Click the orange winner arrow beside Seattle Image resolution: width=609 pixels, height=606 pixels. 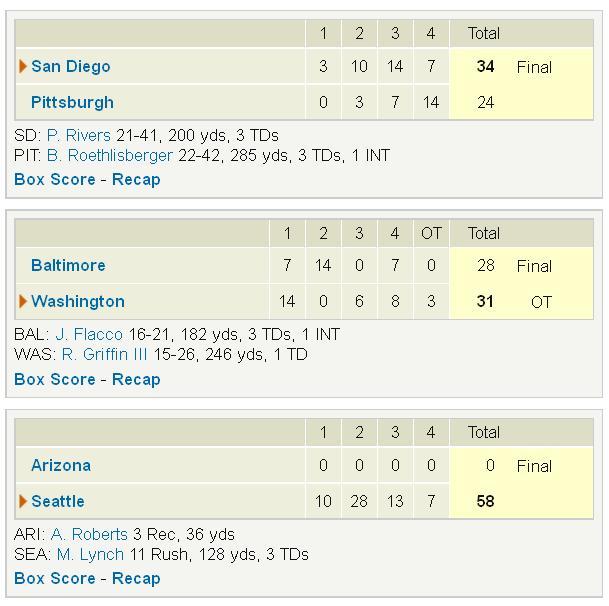coord(23,501)
